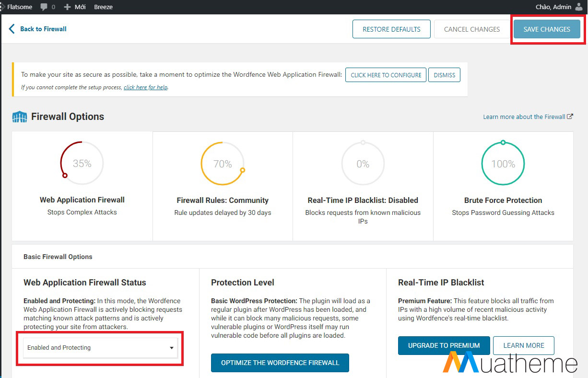The width and height of the screenshot is (588, 378).
Task: Click the "Basic Firewall Options" section header
Action: point(58,257)
